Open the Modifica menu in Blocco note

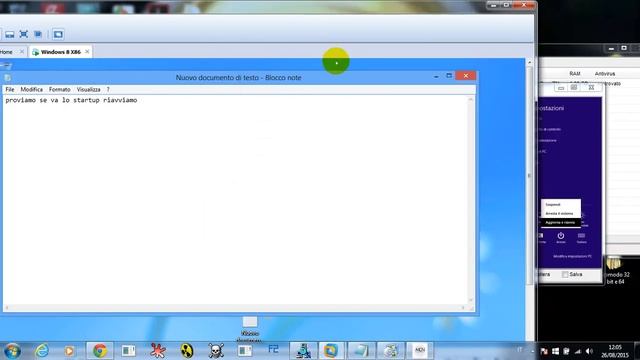31,89
